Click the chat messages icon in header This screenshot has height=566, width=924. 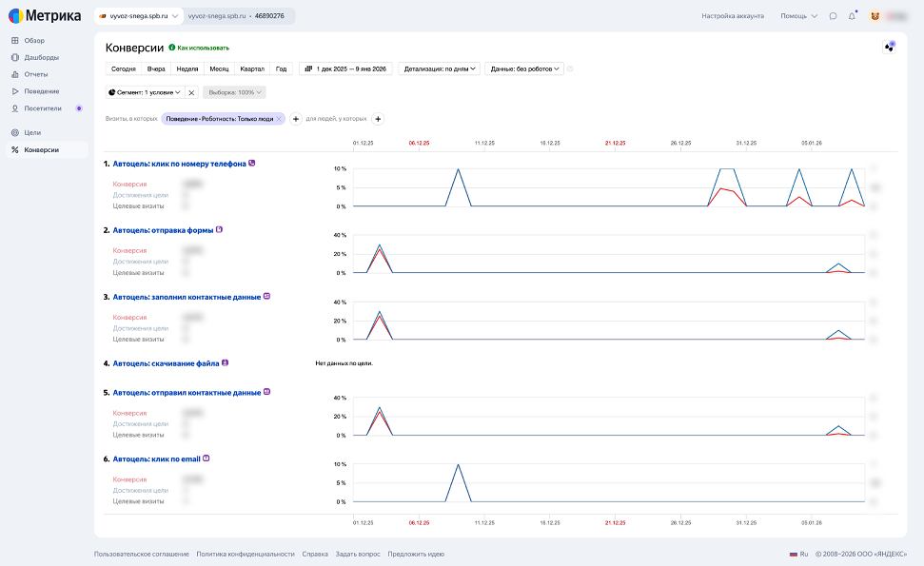(833, 16)
